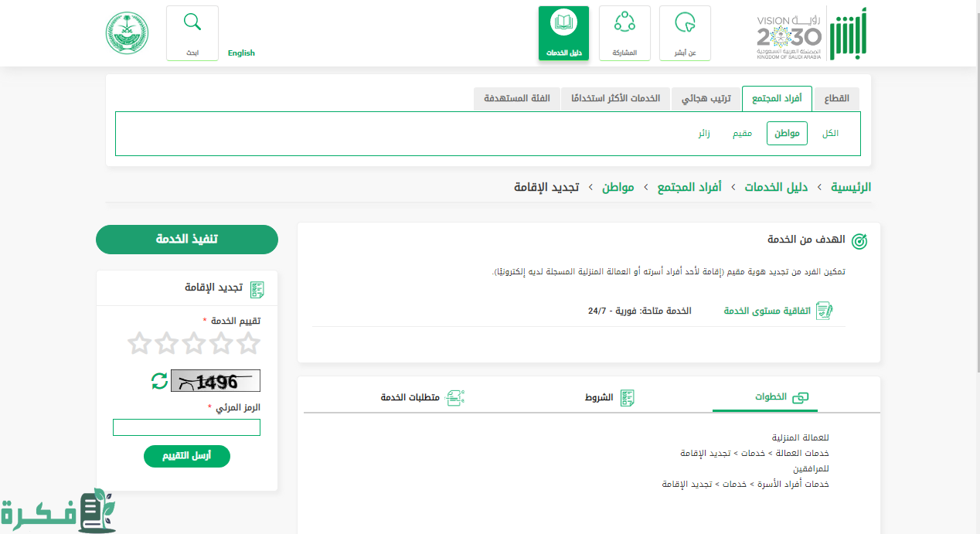
Task: Rate the service with the rightmost star
Action: [249, 343]
